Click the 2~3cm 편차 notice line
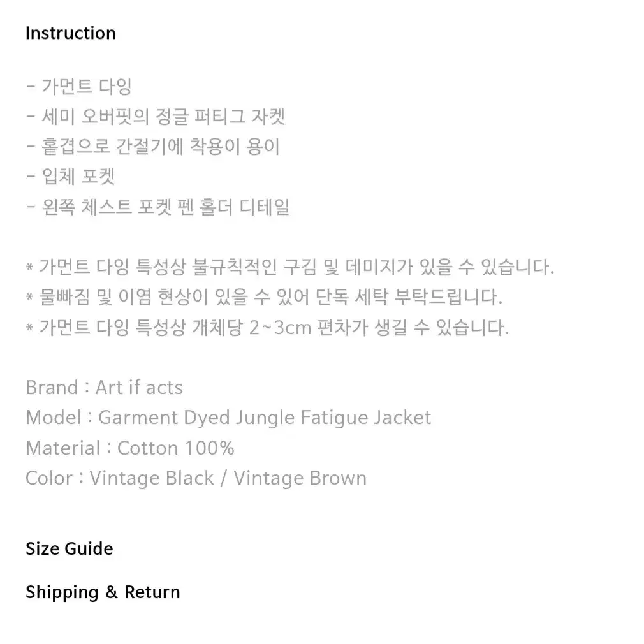 tap(267, 327)
